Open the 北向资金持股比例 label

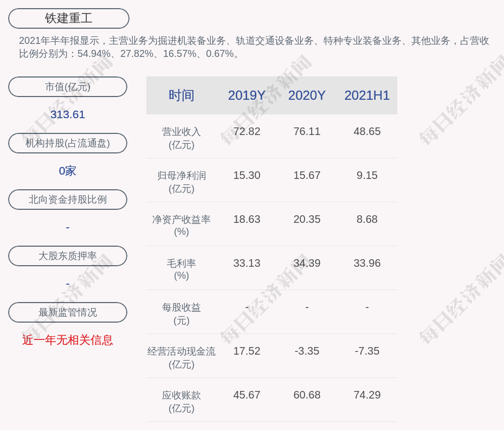68,200
